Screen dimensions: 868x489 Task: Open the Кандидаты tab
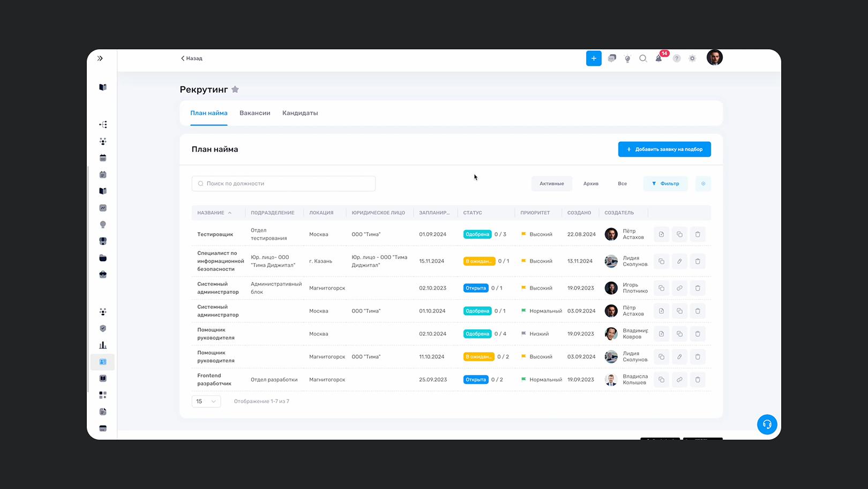coord(300,113)
